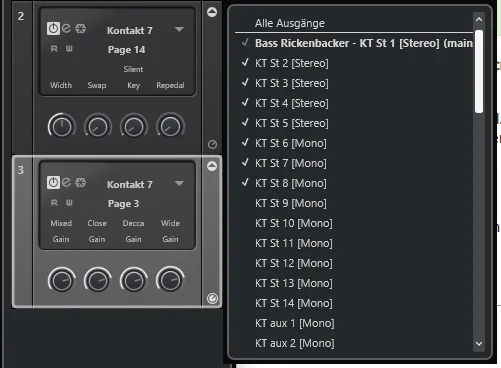The height and width of the screenshot is (368, 501).
Task: Activate KT St 9 [Mono] output
Action: point(354,203)
